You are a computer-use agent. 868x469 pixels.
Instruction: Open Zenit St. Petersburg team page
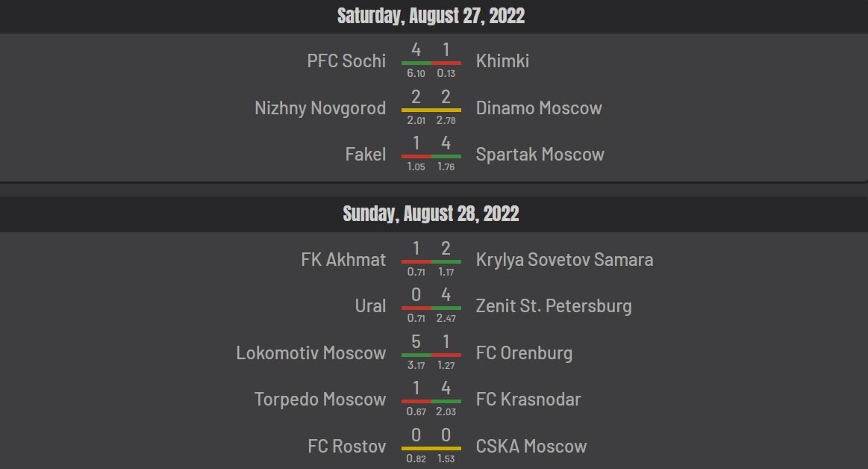point(554,306)
